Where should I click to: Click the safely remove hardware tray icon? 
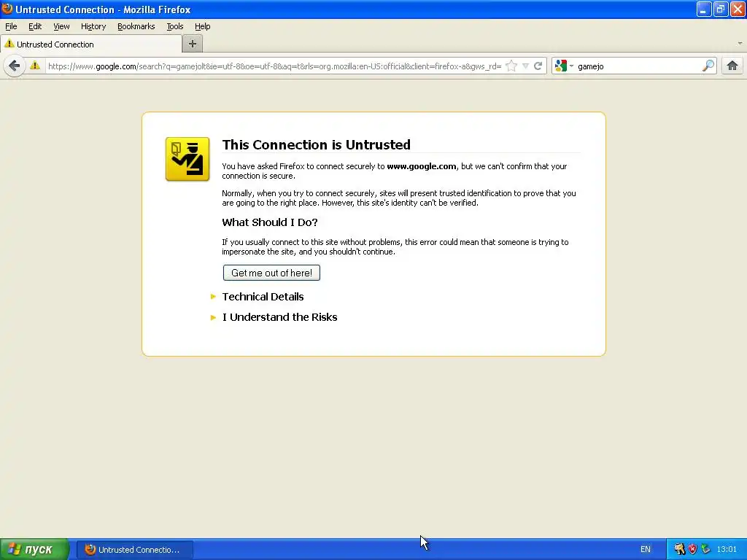coord(705,549)
